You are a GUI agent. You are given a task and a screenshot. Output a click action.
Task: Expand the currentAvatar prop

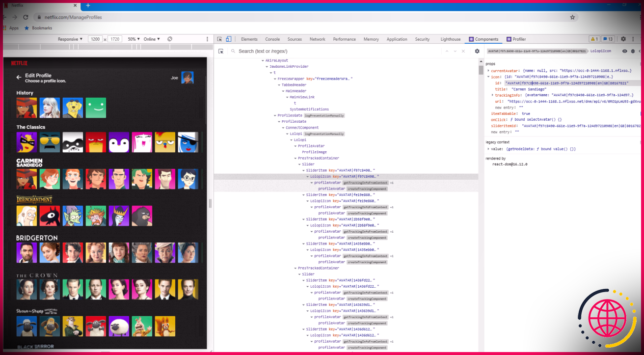pos(488,71)
